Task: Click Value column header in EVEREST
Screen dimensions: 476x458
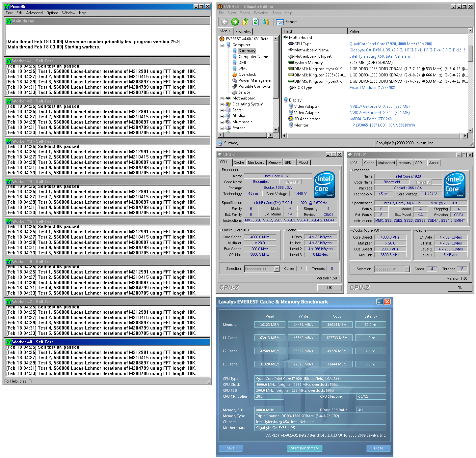Action: [x=408, y=31]
